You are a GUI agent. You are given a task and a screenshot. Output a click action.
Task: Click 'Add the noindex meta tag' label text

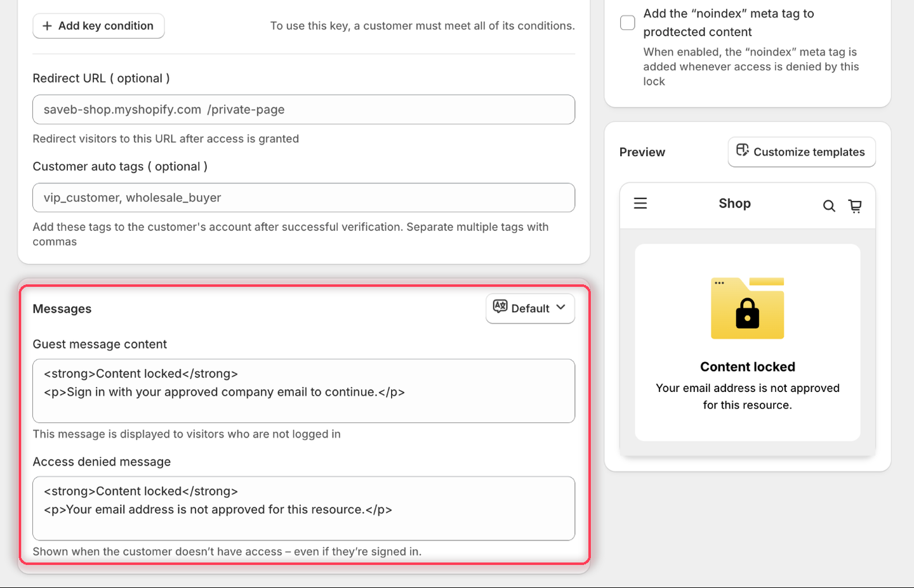click(x=729, y=23)
